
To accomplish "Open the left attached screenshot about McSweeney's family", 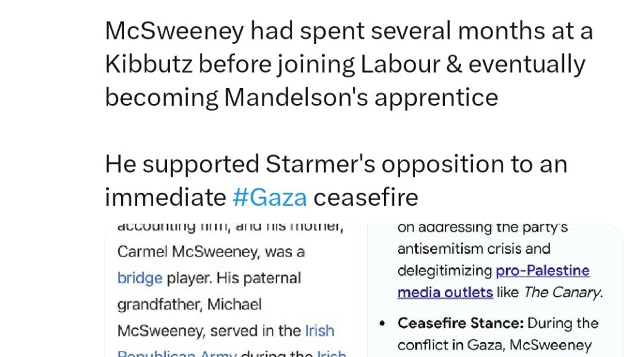I will tap(232, 290).
